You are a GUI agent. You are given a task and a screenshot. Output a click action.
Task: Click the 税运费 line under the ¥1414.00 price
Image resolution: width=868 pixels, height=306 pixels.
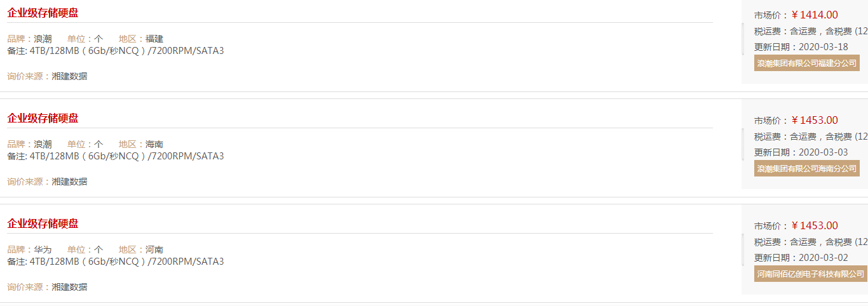811,30
